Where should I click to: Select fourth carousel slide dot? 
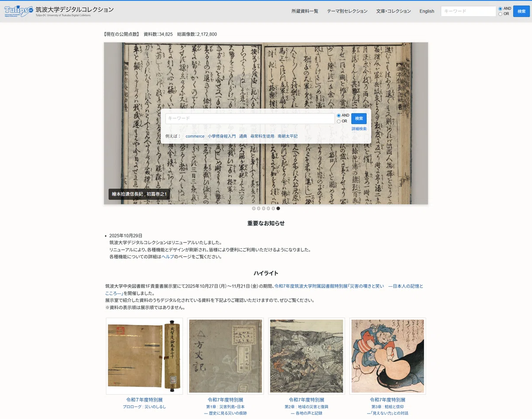pyautogui.click(x=269, y=208)
